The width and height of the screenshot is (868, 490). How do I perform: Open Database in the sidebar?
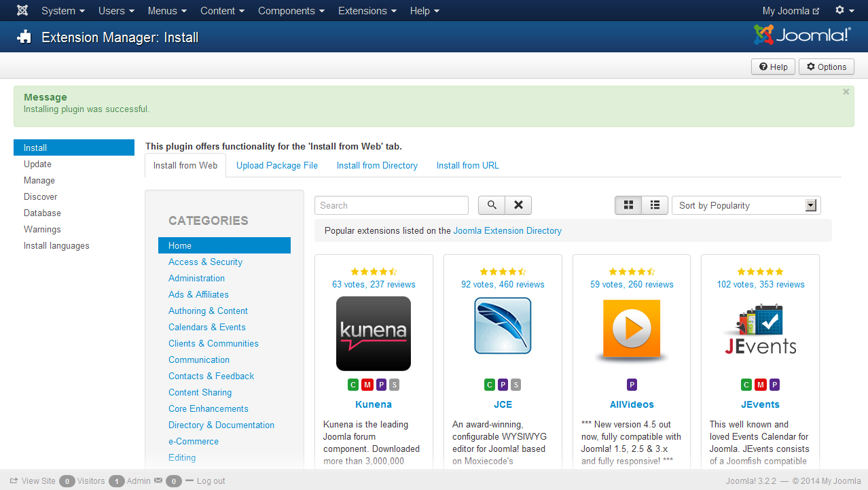pos(74,213)
